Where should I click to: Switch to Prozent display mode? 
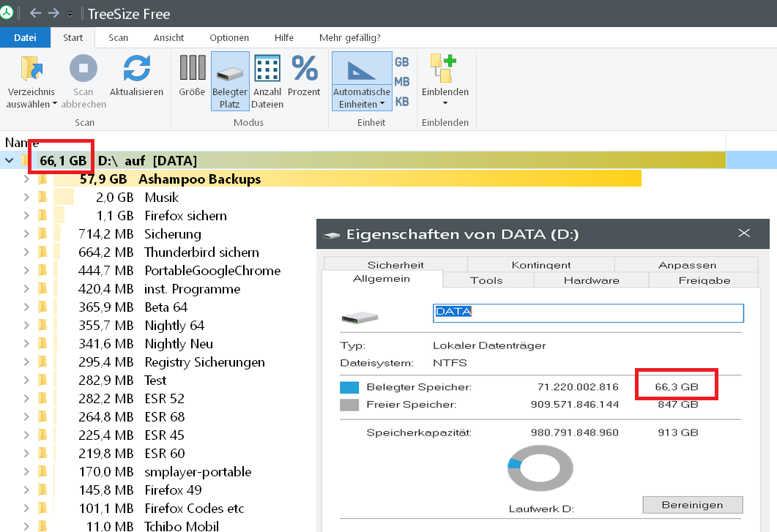tap(304, 69)
